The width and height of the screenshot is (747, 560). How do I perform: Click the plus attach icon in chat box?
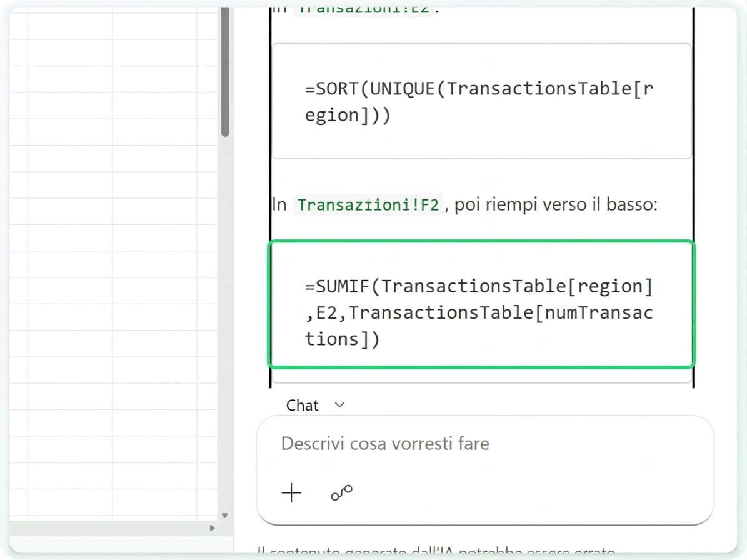pyautogui.click(x=291, y=493)
